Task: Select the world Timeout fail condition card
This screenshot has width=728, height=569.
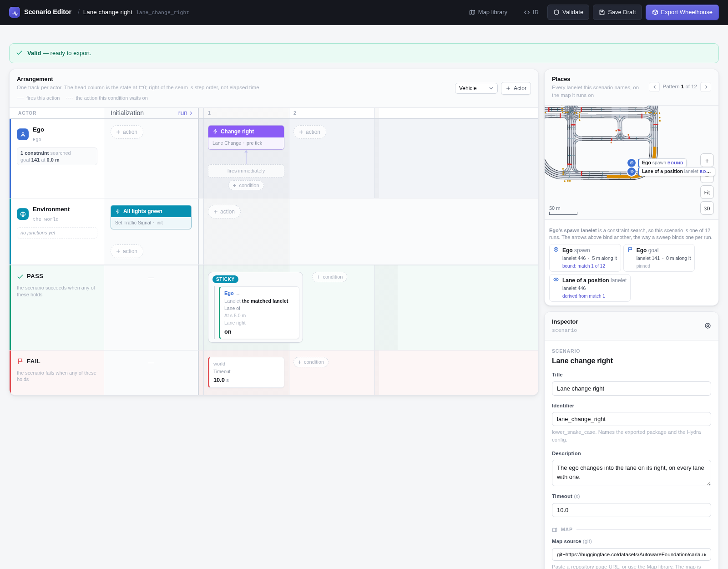Action: pyautogui.click(x=246, y=372)
